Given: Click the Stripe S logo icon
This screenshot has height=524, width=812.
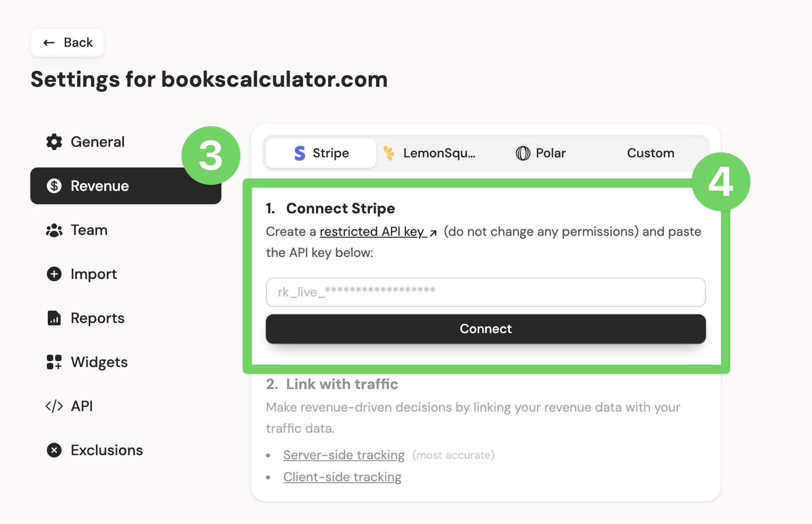Looking at the screenshot, I should [x=300, y=153].
